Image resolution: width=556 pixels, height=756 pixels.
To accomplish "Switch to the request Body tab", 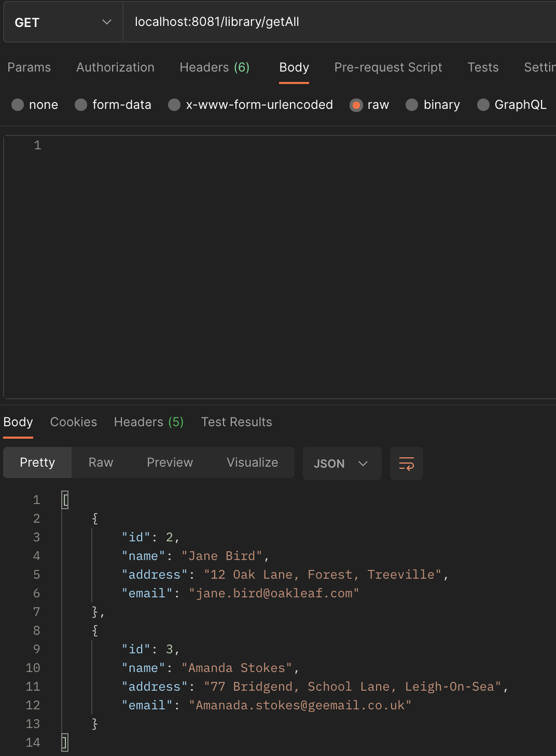I will [x=294, y=67].
